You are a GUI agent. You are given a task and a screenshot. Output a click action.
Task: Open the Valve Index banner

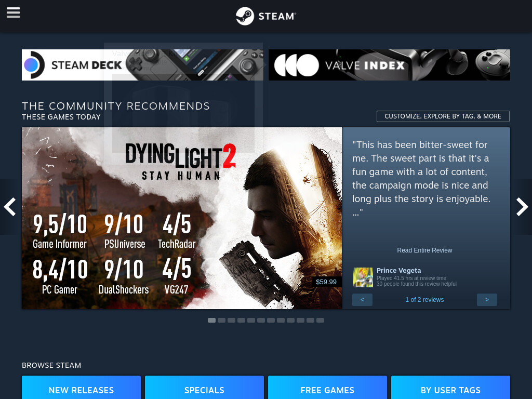[x=389, y=65]
